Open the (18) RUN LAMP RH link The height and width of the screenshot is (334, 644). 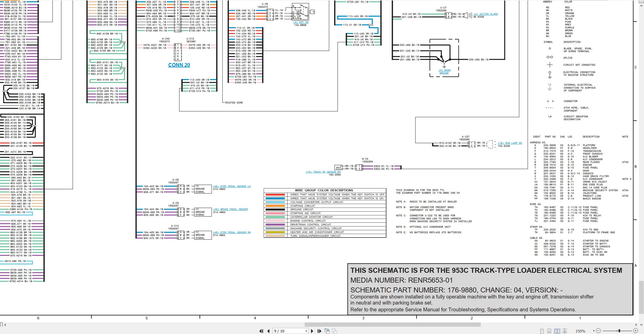(x=510, y=143)
